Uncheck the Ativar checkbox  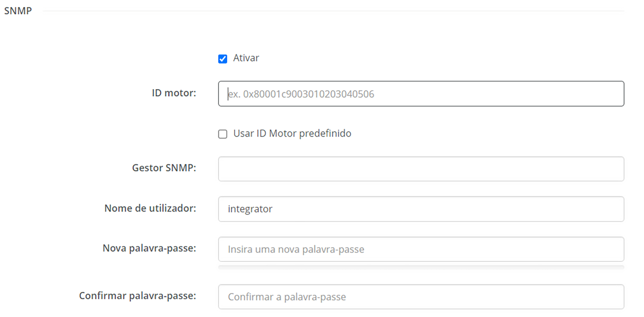pyautogui.click(x=223, y=59)
